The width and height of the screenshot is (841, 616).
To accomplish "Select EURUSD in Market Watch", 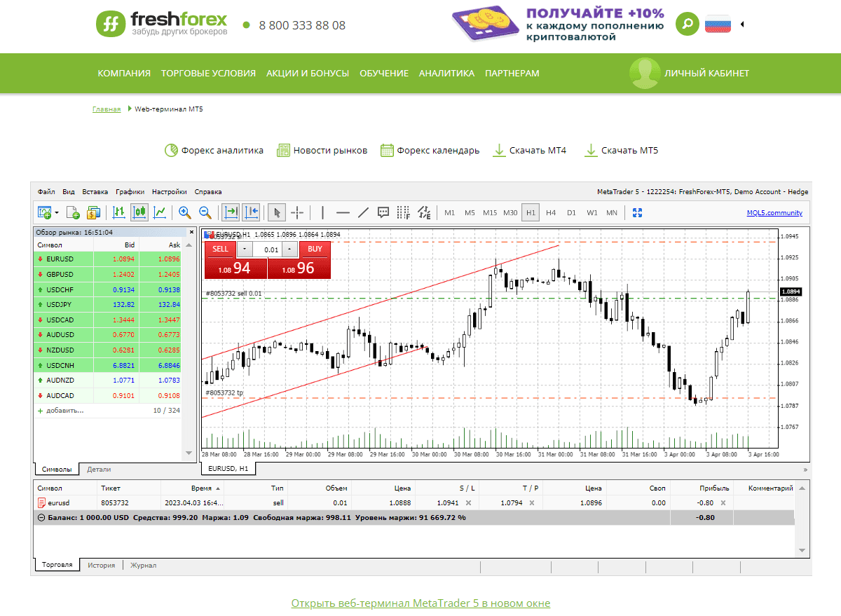I will click(107, 259).
